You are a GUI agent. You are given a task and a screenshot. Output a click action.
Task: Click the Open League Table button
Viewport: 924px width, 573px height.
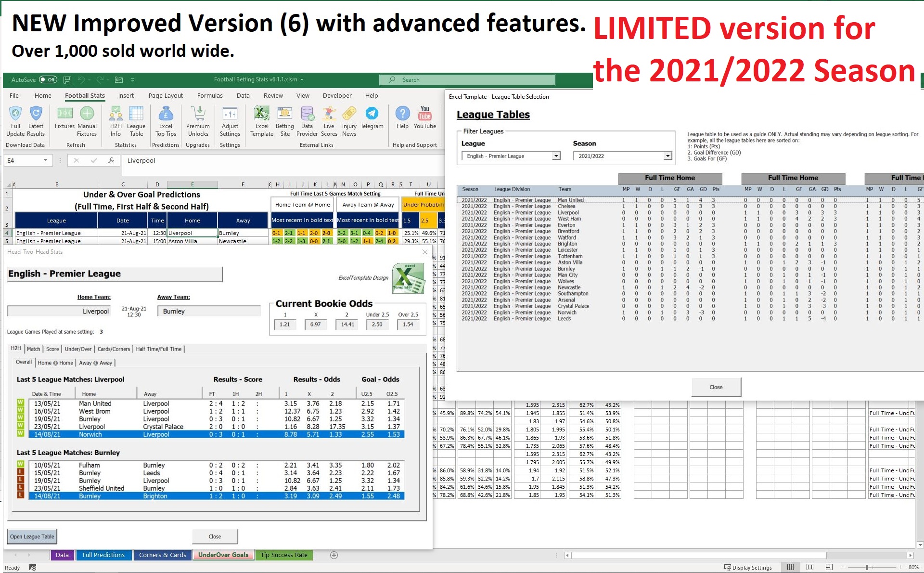pos(32,536)
